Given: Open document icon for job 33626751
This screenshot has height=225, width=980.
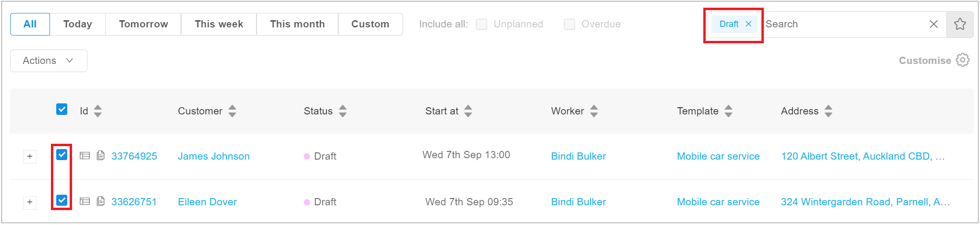Looking at the screenshot, I should 100,201.
